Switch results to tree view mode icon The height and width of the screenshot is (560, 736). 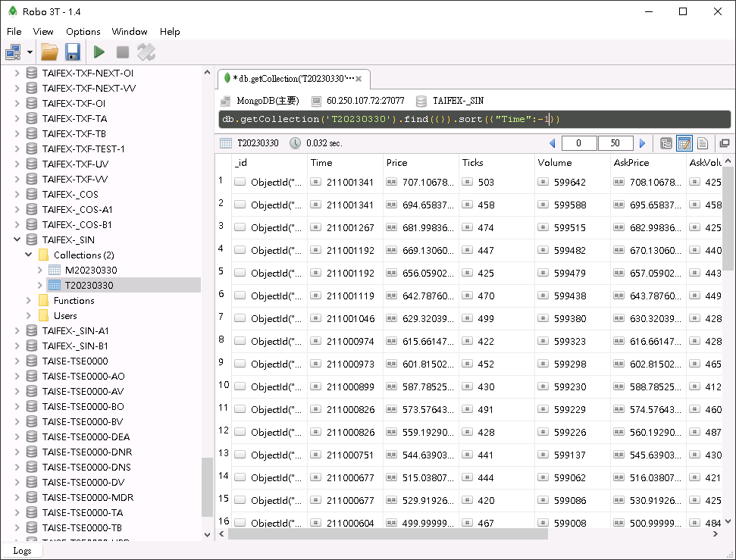666,143
